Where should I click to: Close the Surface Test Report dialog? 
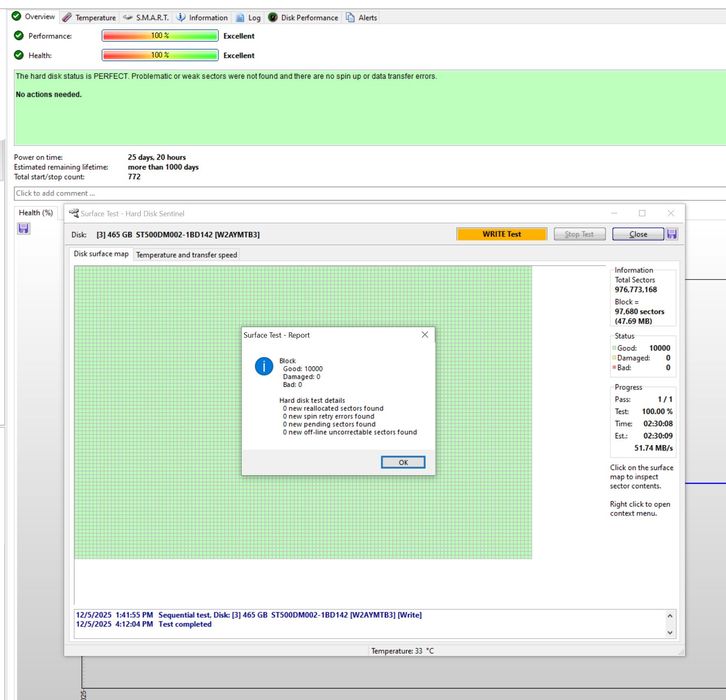(425, 335)
